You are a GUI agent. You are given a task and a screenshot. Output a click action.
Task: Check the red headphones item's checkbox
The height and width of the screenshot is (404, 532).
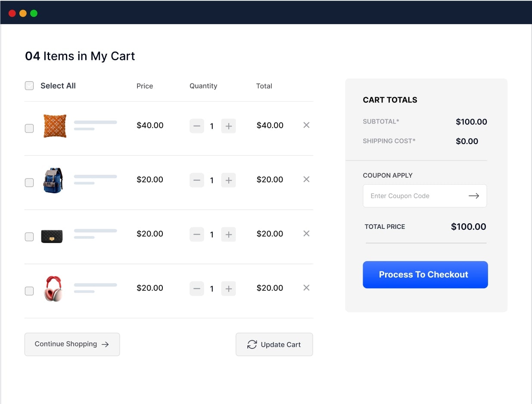click(x=29, y=291)
